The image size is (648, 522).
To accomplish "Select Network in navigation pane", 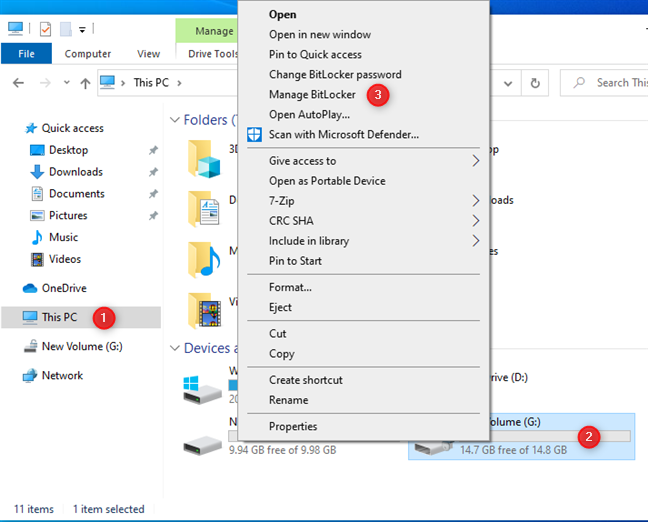I will click(62, 375).
